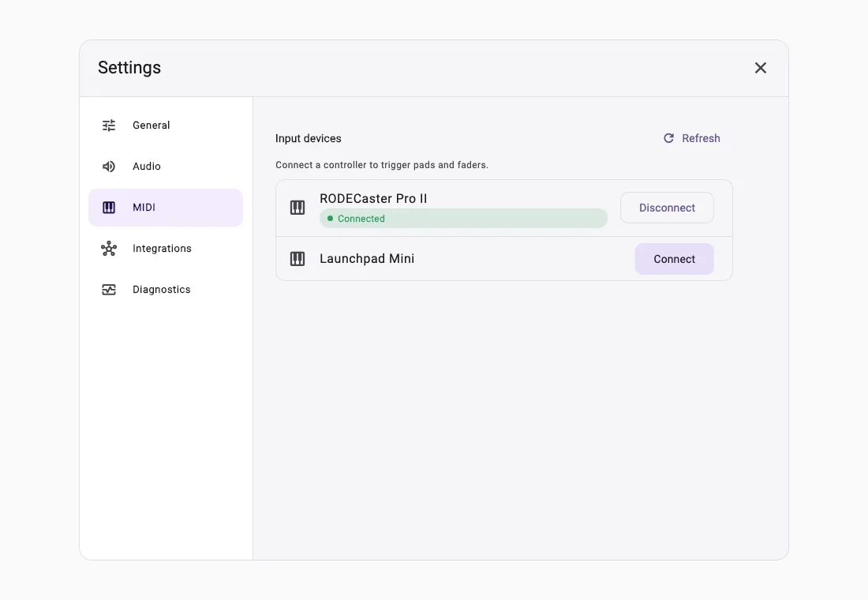Select the MIDI settings tab

166,207
